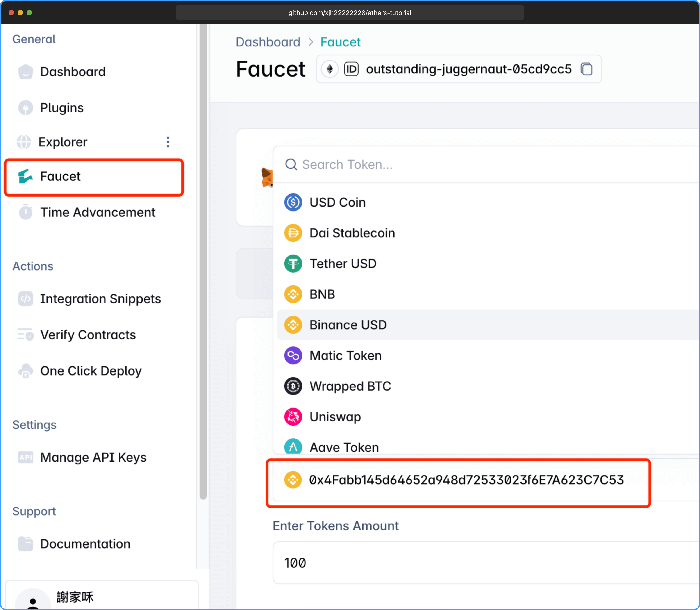Viewport: 700px width, 610px height.
Task: Follow the Dashboard breadcrumb link
Action: click(268, 42)
